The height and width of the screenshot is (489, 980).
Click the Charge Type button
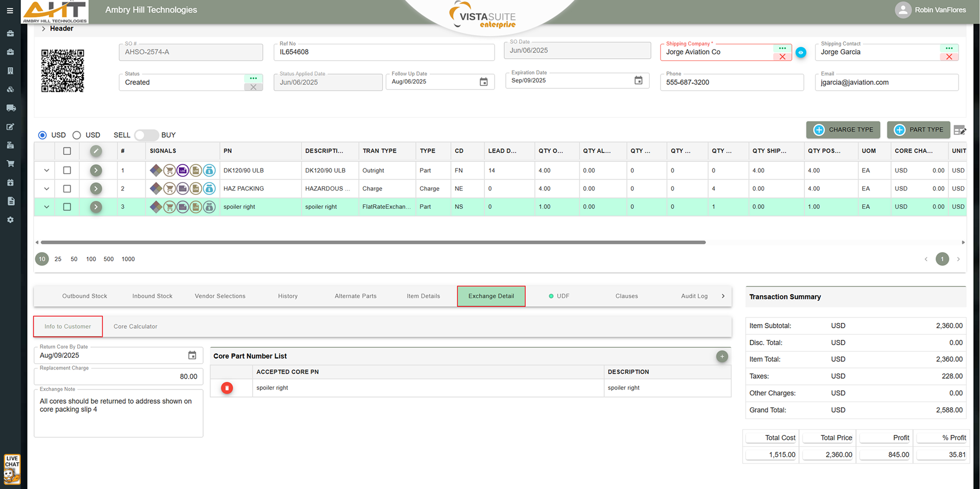pos(843,130)
